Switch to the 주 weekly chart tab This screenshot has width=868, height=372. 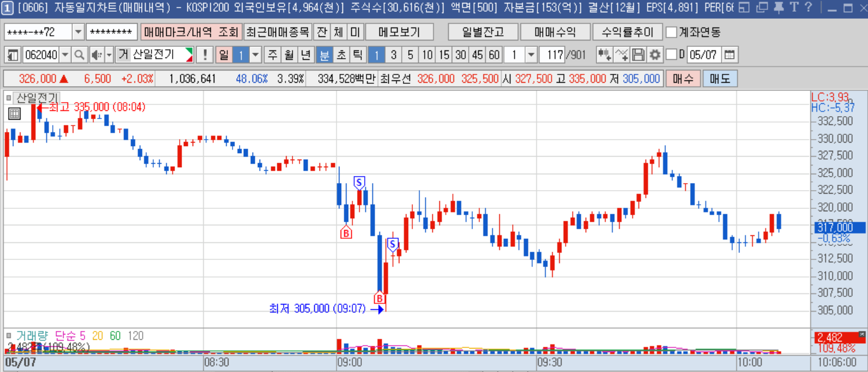click(272, 55)
